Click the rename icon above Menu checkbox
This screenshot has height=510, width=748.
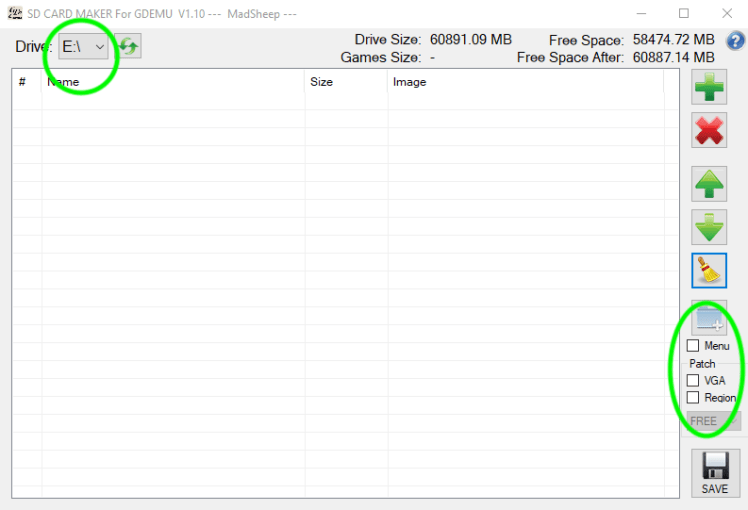tap(710, 319)
